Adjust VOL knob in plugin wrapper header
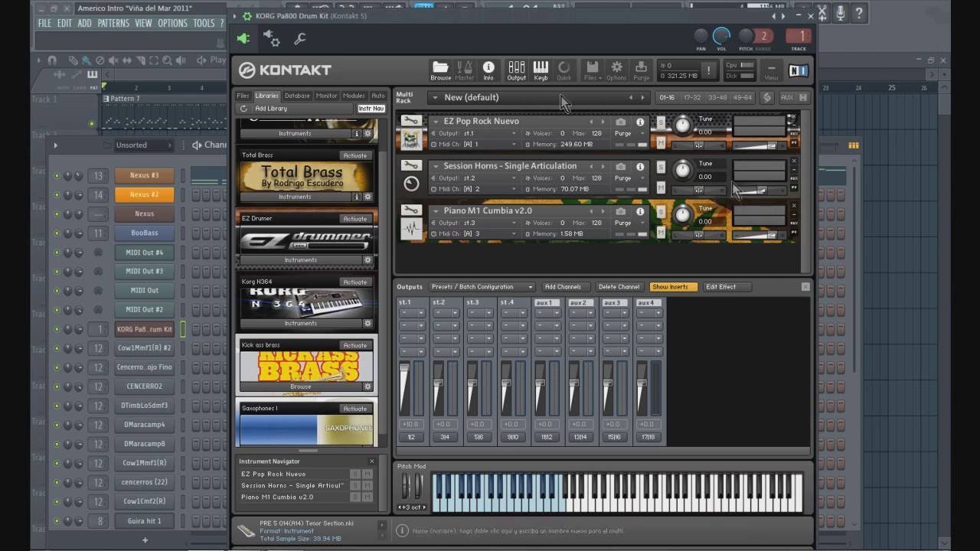The image size is (980, 551). click(x=721, y=36)
